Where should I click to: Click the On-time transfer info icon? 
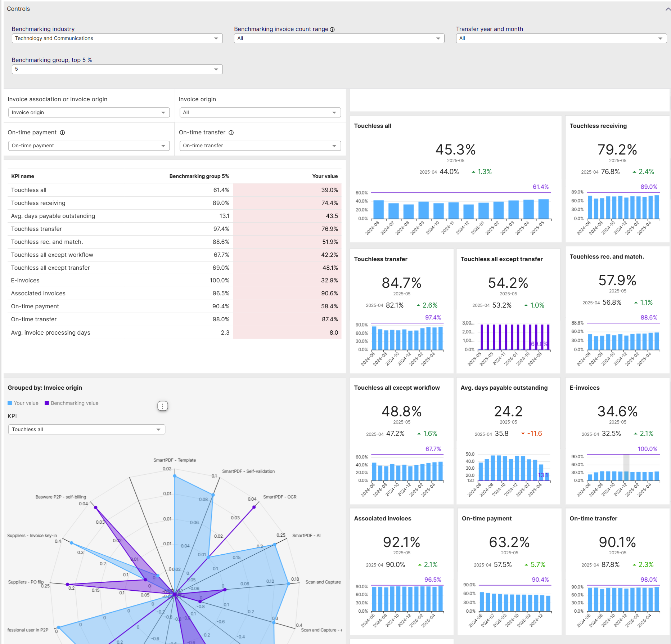231,133
